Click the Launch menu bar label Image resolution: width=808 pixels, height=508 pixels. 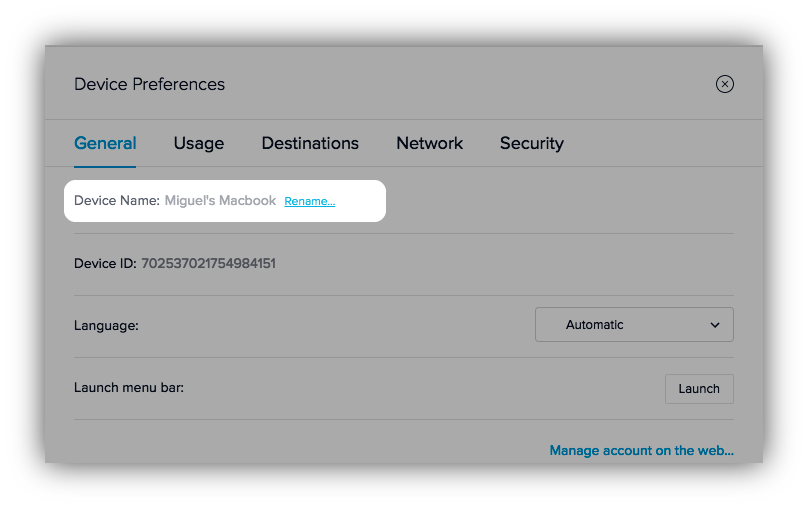pyautogui.click(x=129, y=387)
